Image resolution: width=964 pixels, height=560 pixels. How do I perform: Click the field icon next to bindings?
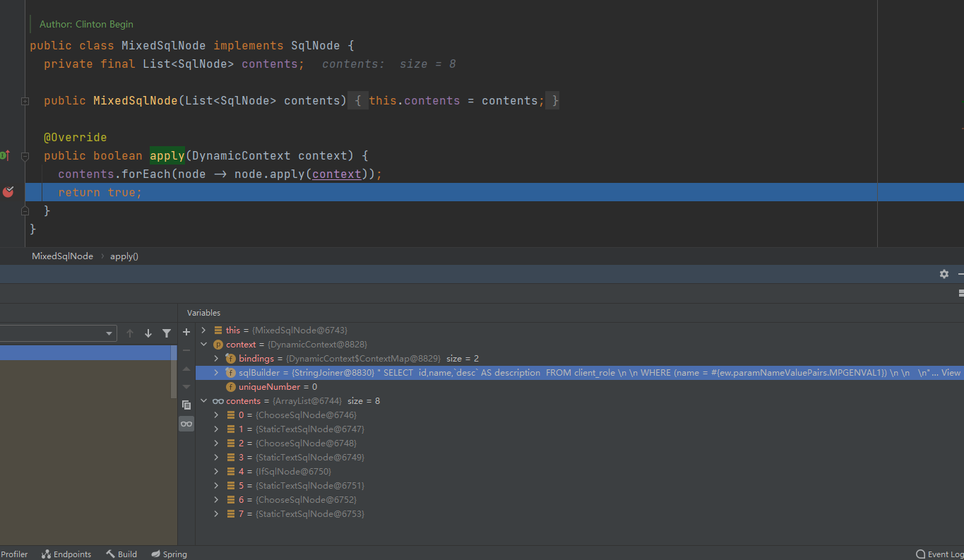tap(230, 359)
